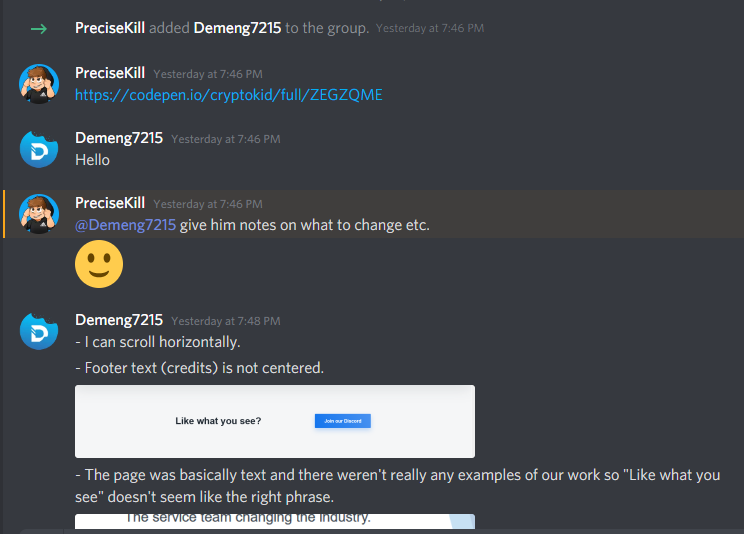The image size is (744, 534).
Task: Click PreciseKill username in the codepen message header
Action: point(110,73)
